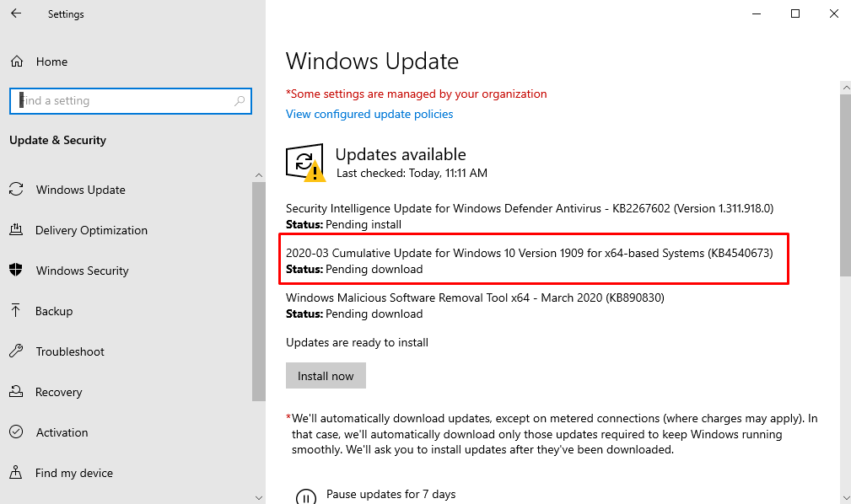Open the Activation section
Screen dimensions: 851x504
pyautogui.click(x=62, y=432)
